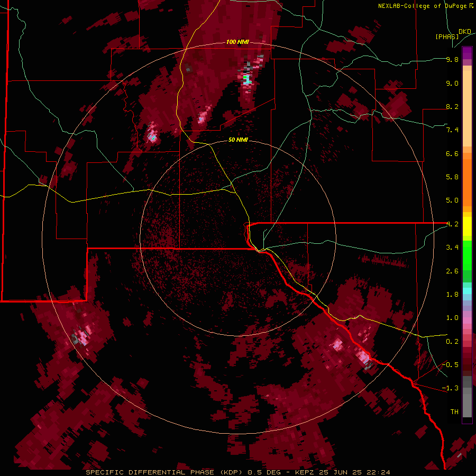Select the -1.3 scale value
The image size is (476, 476).
[x=451, y=388]
